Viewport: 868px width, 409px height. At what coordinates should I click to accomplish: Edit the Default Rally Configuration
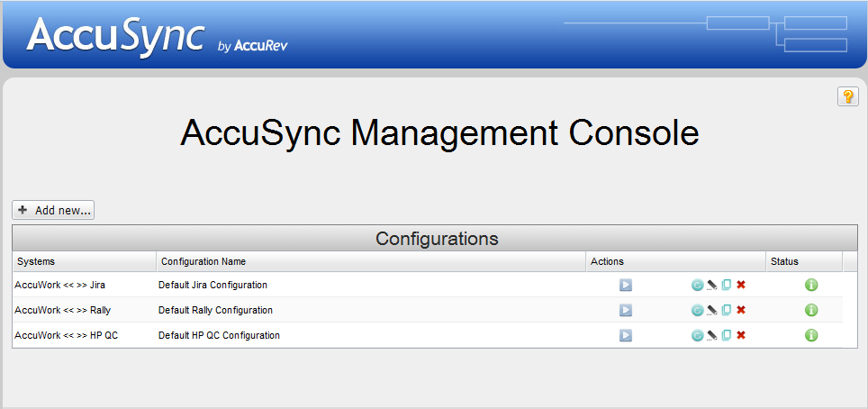click(x=711, y=310)
